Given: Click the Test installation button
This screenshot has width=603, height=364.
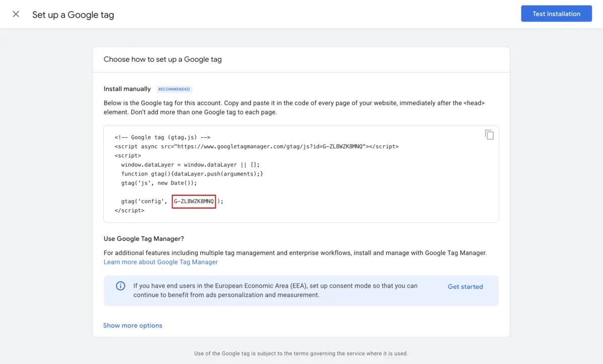Looking at the screenshot, I should pyautogui.click(x=556, y=14).
